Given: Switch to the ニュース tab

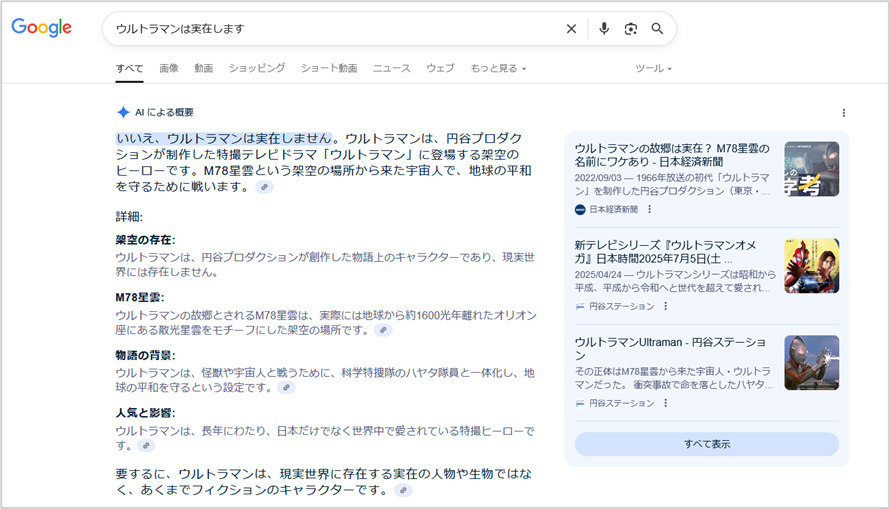Looking at the screenshot, I should pyautogui.click(x=392, y=68).
